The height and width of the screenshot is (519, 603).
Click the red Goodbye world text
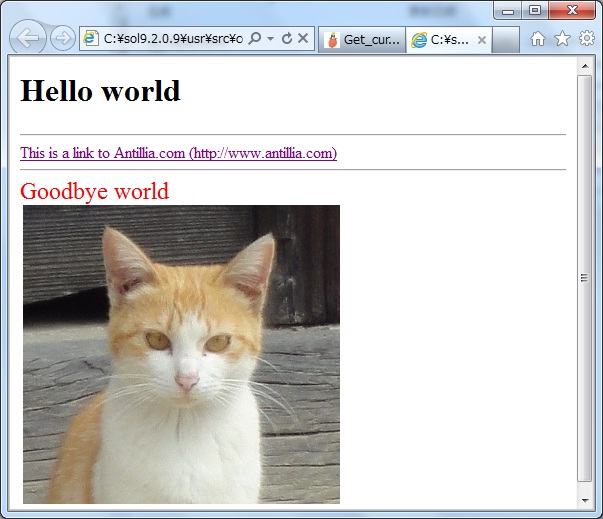click(95, 191)
